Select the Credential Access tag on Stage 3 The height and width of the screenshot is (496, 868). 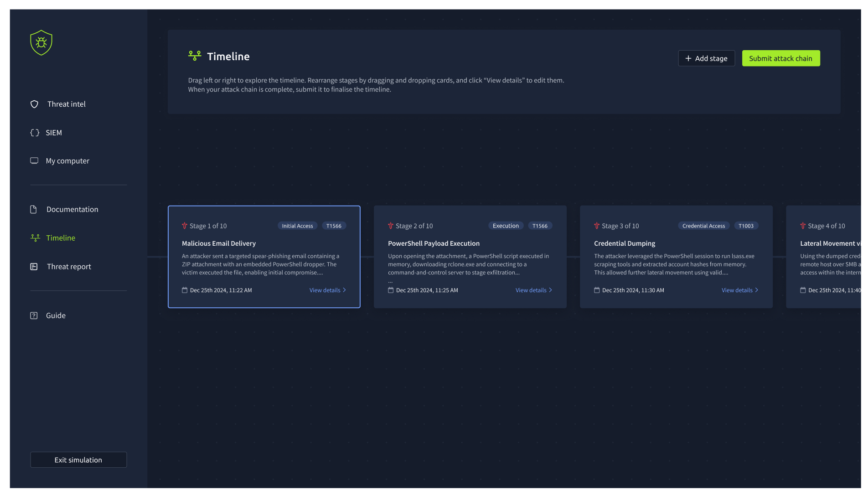point(703,226)
